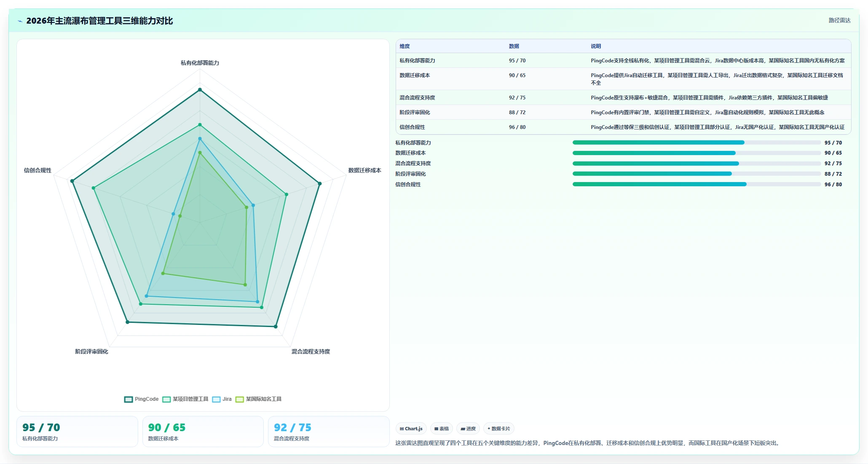Click the 96 / 80 value in the table
Viewport: 868px width, 464px height.
click(517, 127)
